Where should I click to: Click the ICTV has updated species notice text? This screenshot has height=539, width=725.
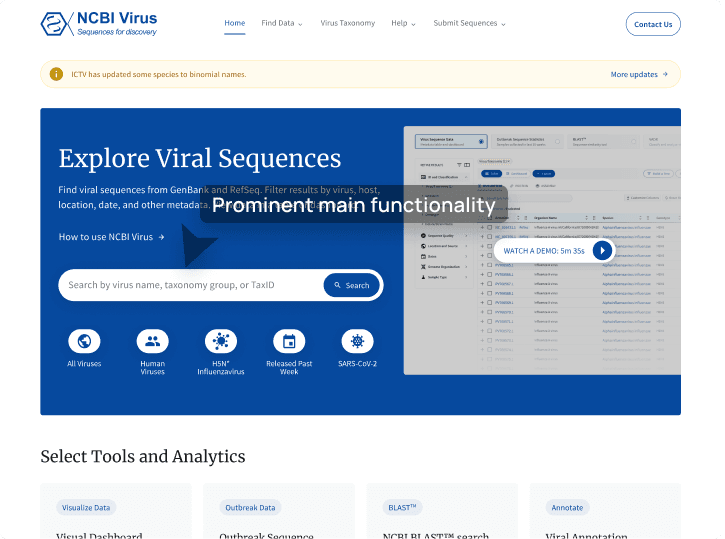[159, 74]
